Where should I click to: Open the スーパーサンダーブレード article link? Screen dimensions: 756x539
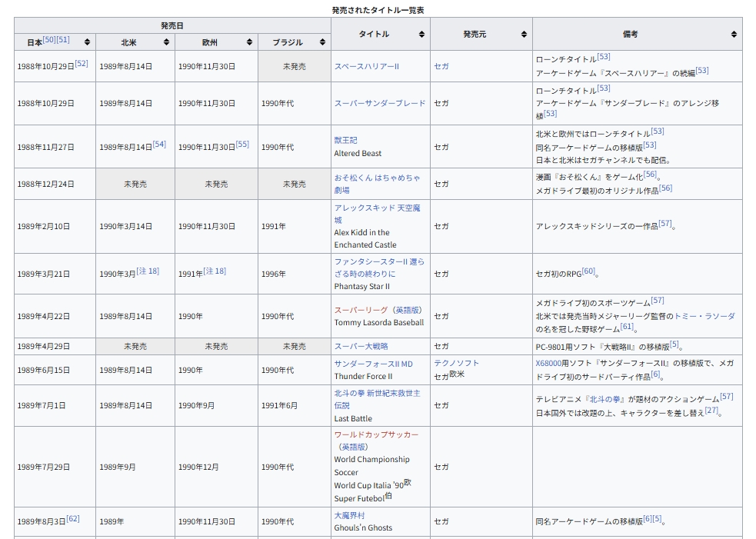point(380,103)
